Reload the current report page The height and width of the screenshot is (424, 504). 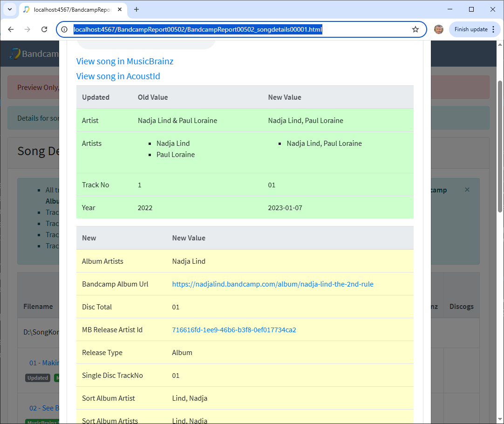[44, 29]
